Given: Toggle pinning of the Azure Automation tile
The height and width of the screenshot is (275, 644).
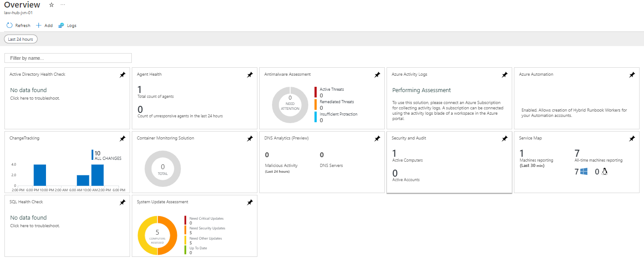Looking at the screenshot, I should point(632,75).
